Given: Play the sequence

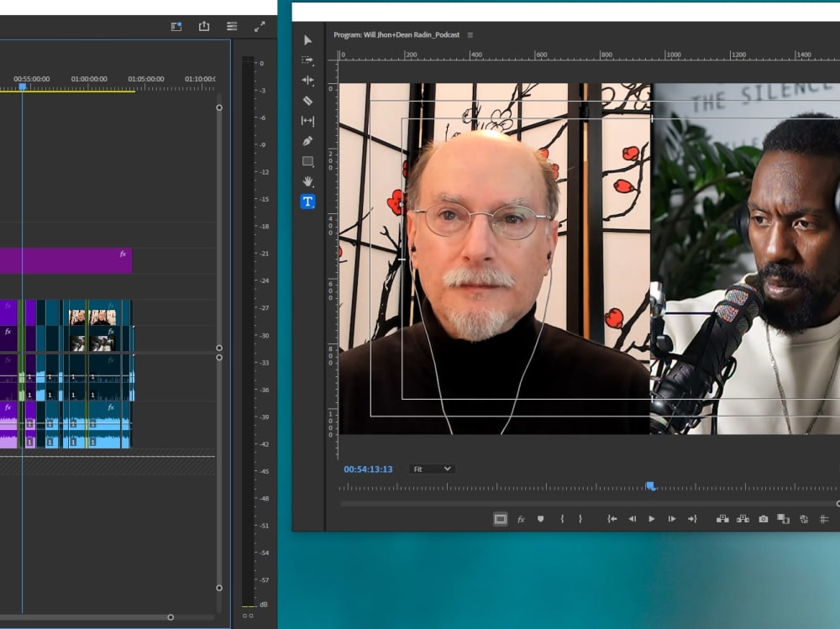Looking at the screenshot, I should point(652,519).
